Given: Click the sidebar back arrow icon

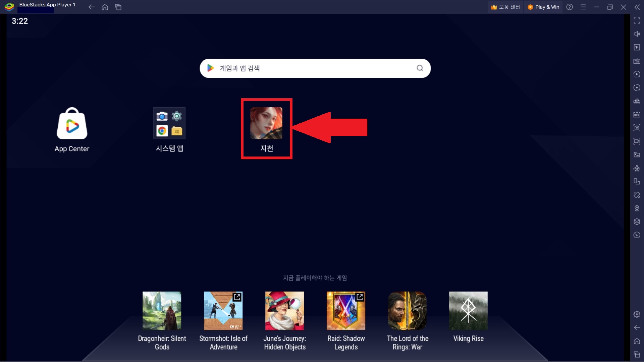Looking at the screenshot, I should (x=637, y=328).
